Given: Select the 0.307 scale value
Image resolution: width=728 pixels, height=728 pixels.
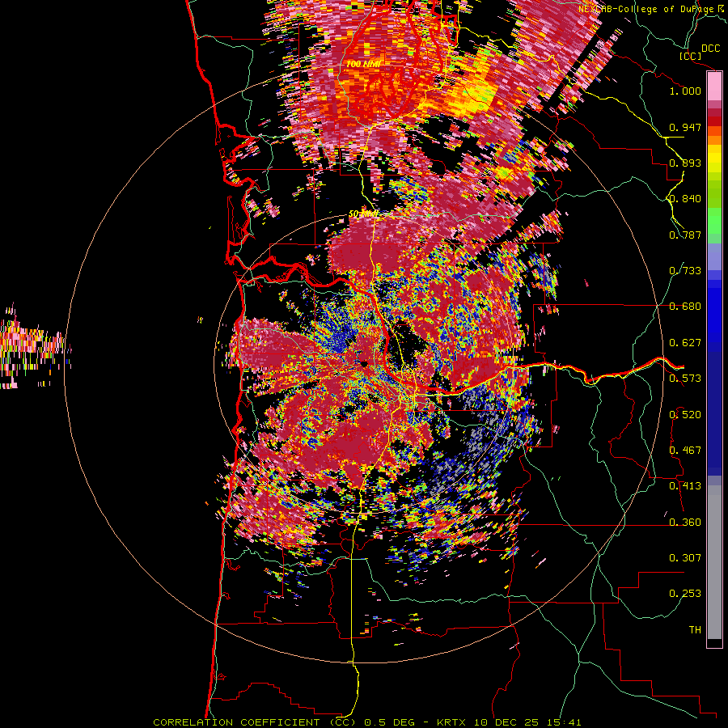Looking at the screenshot, I should click(685, 558).
